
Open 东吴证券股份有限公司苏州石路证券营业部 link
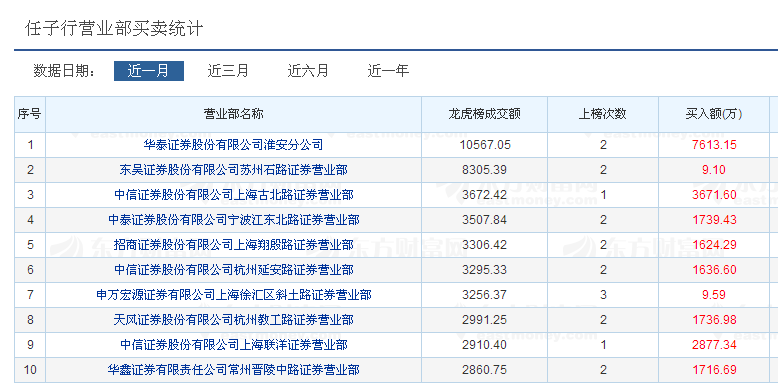point(233,170)
